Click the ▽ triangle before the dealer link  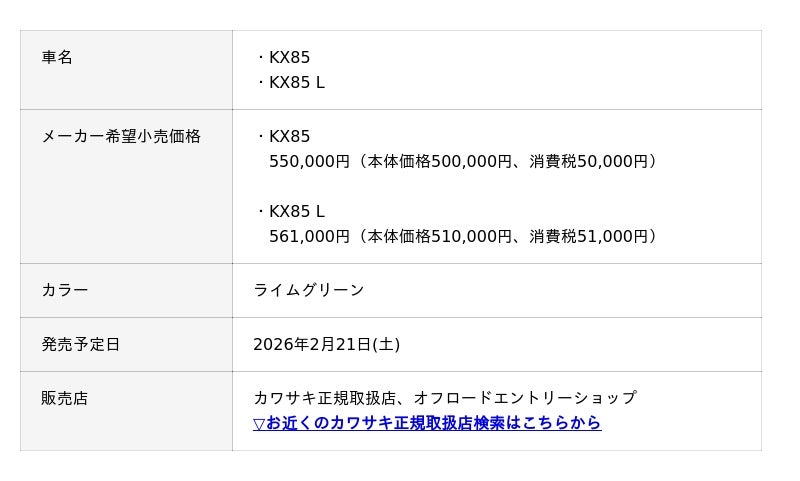coord(259,424)
